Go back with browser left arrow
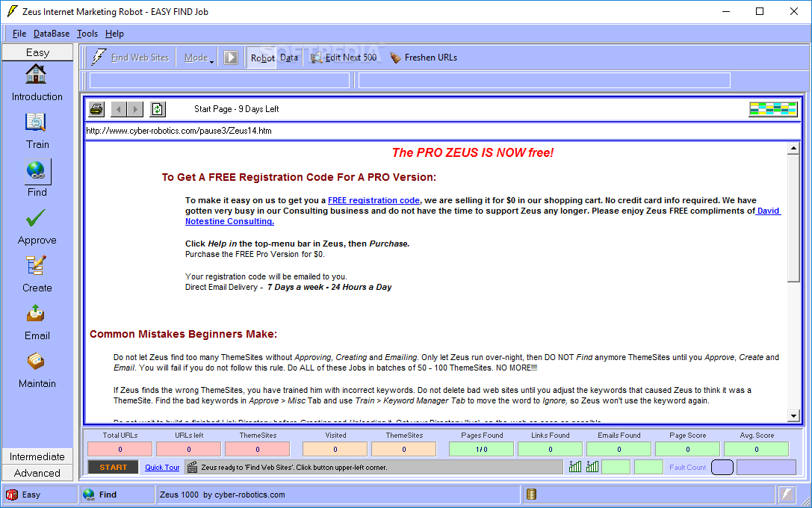Viewport: 812px width, 508px height. pyautogui.click(x=119, y=109)
